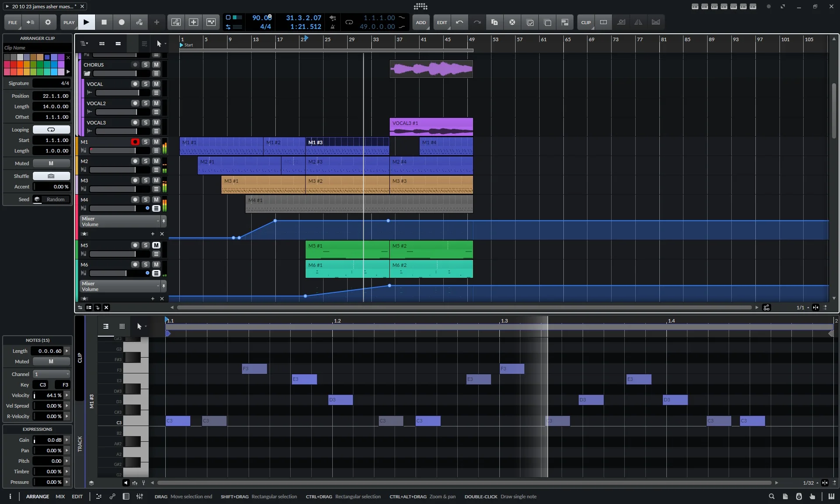Open the on-screen keyboard icon, bottom right
Viewport: 840px width, 504px height.
click(831, 497)
